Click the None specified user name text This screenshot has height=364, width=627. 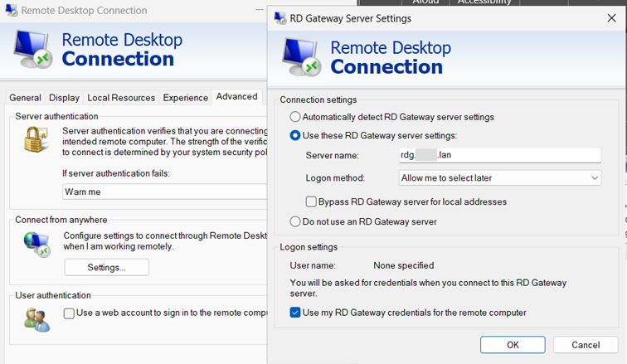pyautogui.click(x=403, y=265)
